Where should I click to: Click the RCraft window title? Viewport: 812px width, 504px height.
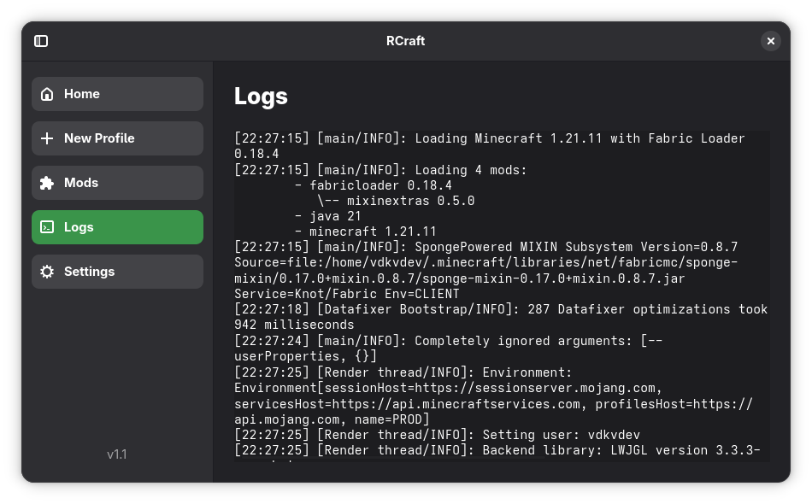pos(405,41)
